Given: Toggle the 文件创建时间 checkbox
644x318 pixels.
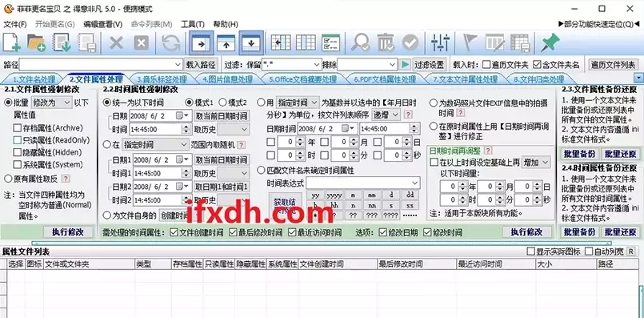Looking at the screenshot, I should 174,232.
